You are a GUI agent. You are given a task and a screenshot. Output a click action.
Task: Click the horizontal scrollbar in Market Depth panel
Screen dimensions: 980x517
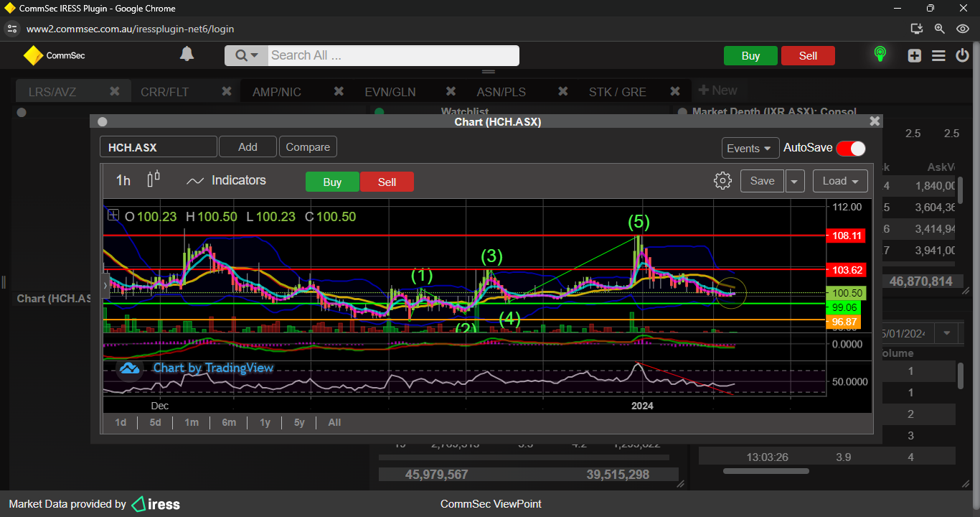765,471
